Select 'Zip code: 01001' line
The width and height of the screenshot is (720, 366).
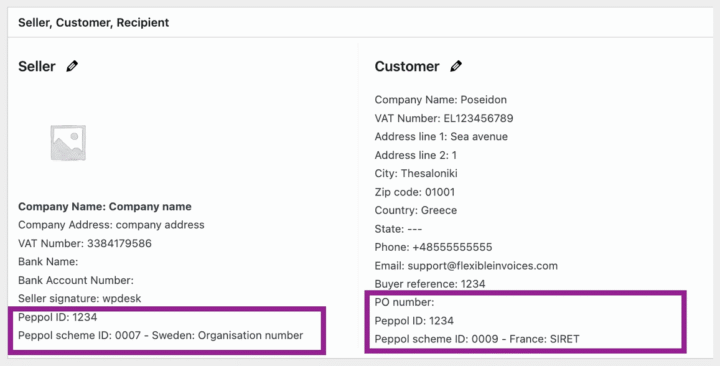click(415, 192)
